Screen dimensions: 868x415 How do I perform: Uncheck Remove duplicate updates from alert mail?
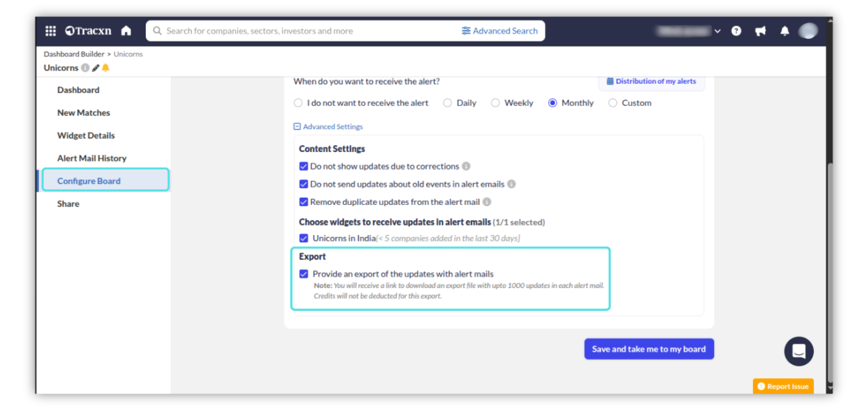(304, 202)
